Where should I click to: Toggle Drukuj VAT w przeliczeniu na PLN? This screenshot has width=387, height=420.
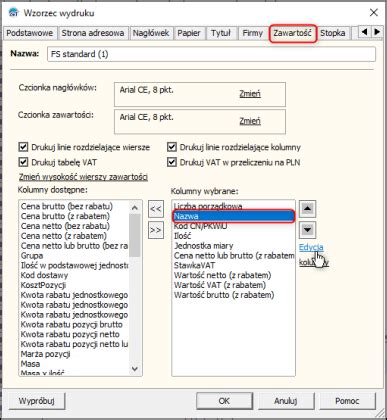point(172,162)
